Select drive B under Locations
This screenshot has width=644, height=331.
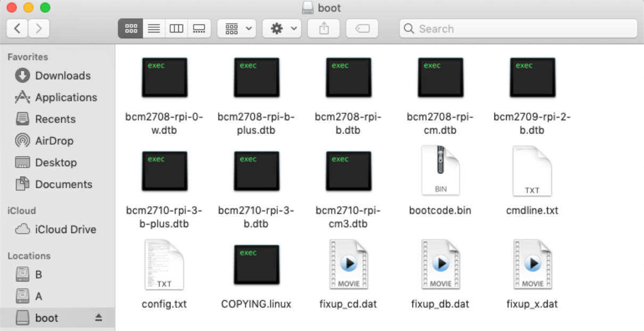[x=57, y=275]
